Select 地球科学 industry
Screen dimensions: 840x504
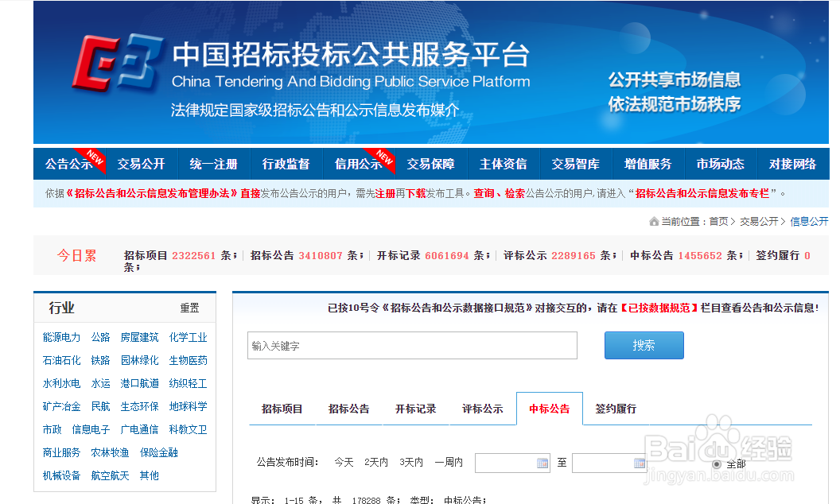188,406
